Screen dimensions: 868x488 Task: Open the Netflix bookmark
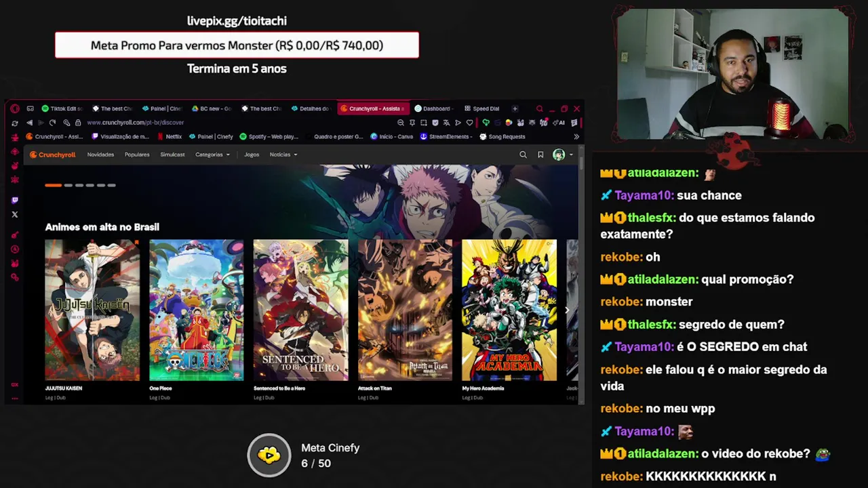[x=170, y=136]
